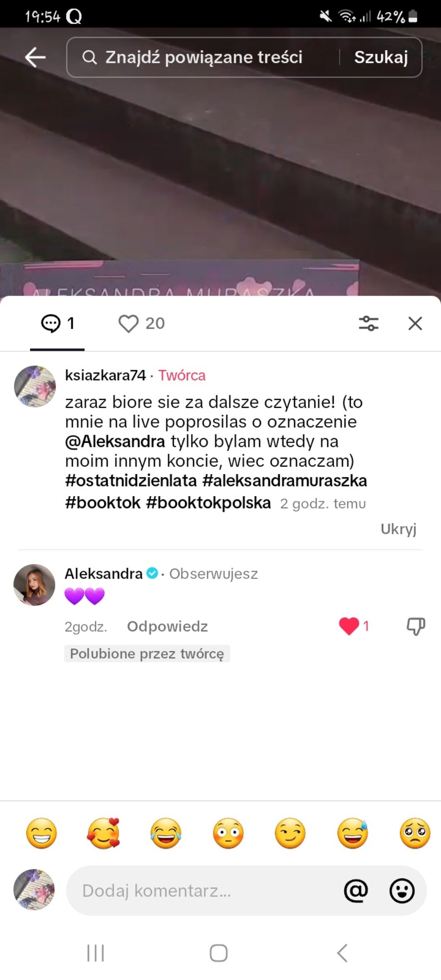Switch to the comments tab

(57, 323)
